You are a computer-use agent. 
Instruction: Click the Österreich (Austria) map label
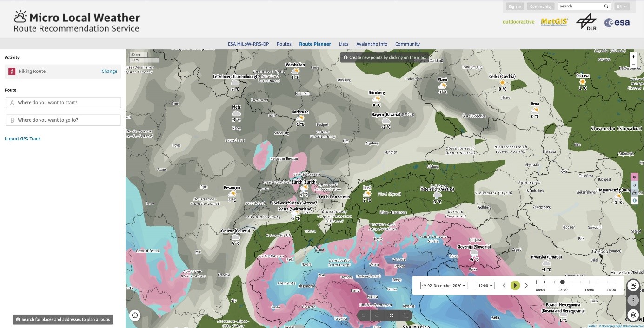point(437,189)
